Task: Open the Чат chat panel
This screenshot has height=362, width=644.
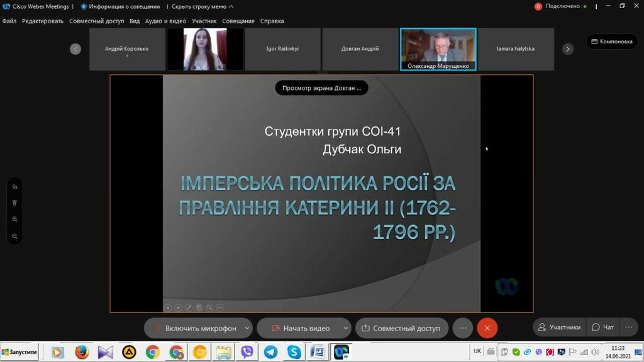Action: click(x=602, y=327)
